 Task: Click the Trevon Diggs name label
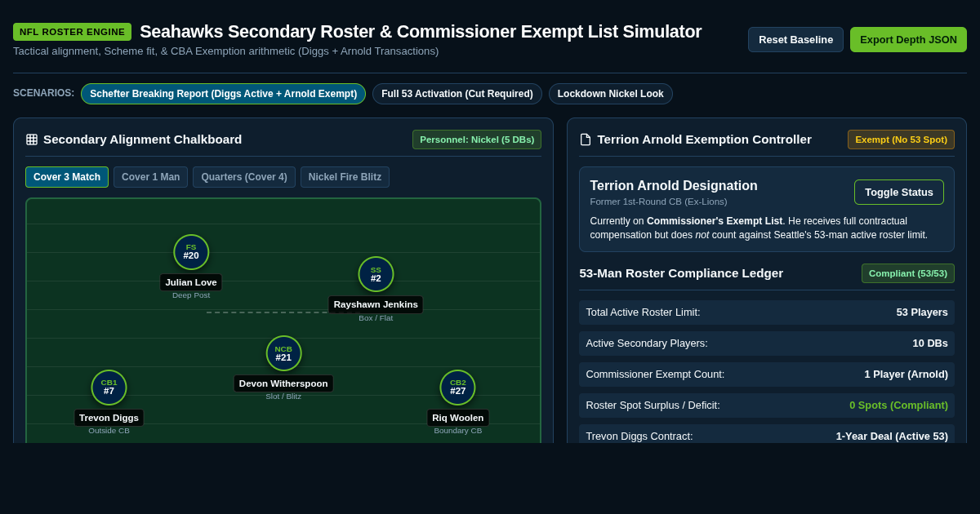(109, 418)
